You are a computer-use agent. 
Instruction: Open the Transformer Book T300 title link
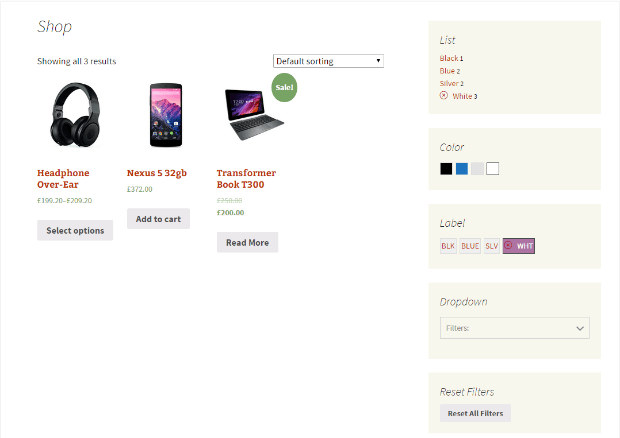pyautogui.click(x=246, y=179)
